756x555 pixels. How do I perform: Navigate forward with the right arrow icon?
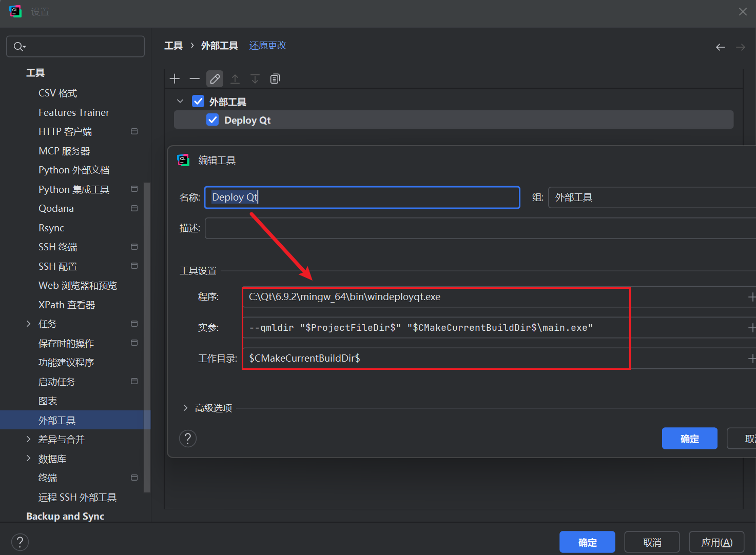tap(740, 47)
